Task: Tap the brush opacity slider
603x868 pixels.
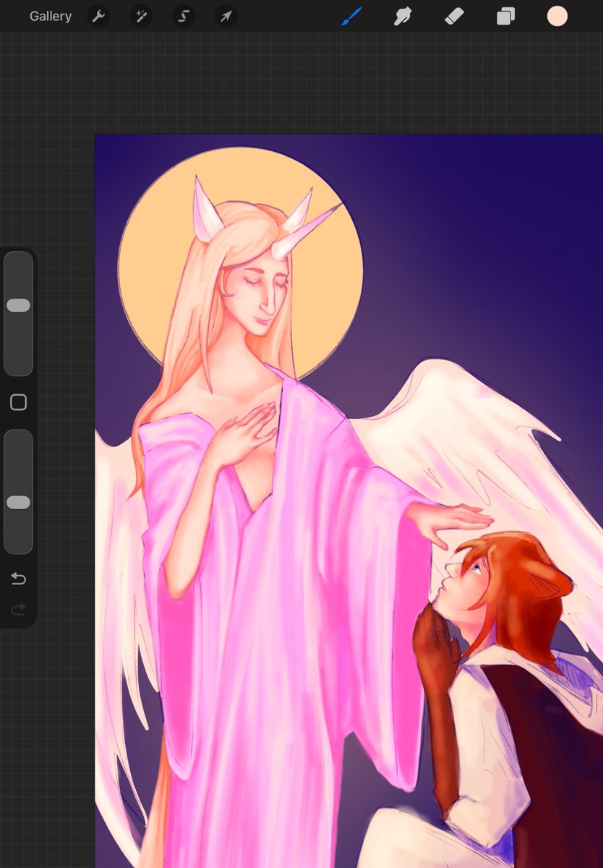Action: tap(18, 492)
